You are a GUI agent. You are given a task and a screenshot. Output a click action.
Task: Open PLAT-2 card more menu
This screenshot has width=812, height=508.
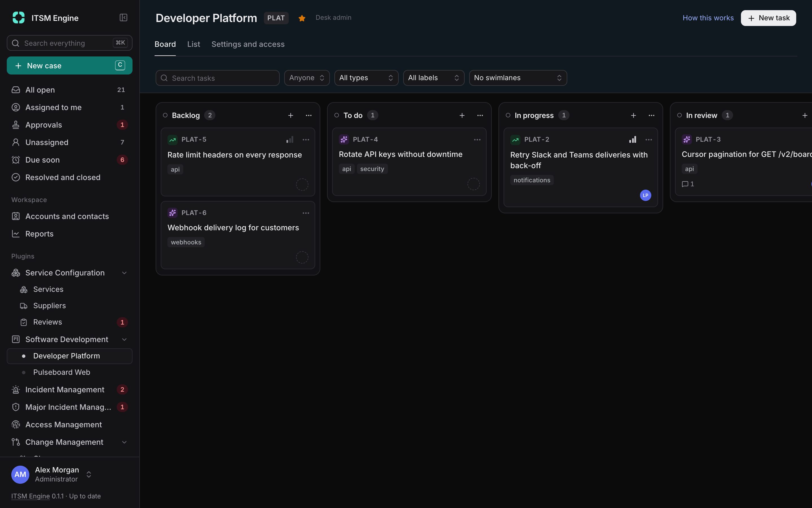[648, 139]
